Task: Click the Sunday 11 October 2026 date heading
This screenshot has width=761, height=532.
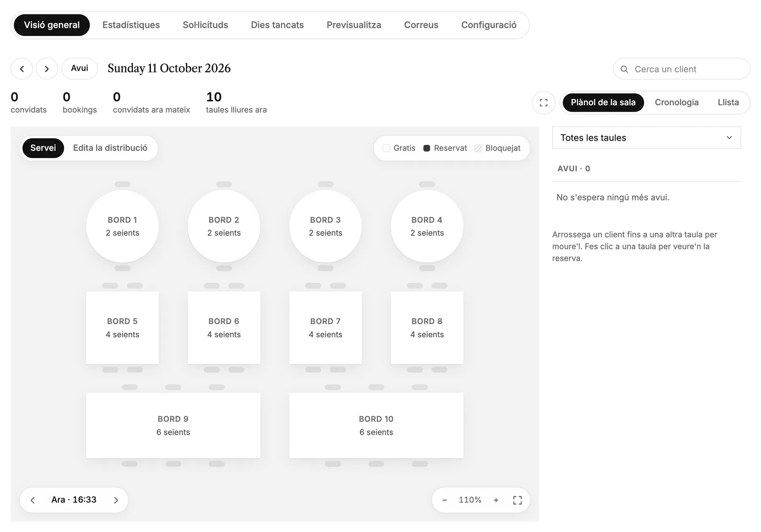Action: pos(169,68)
